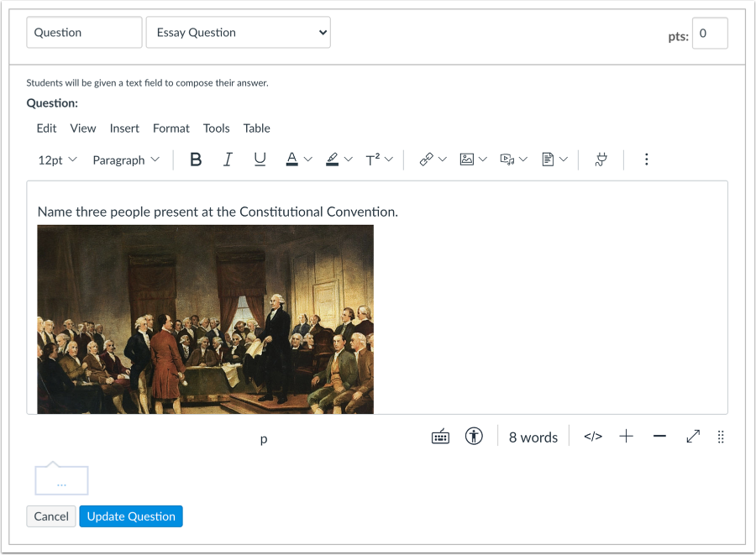756x555 pixels.
Task: Toggle underline formatting
Action: [260, 160]
